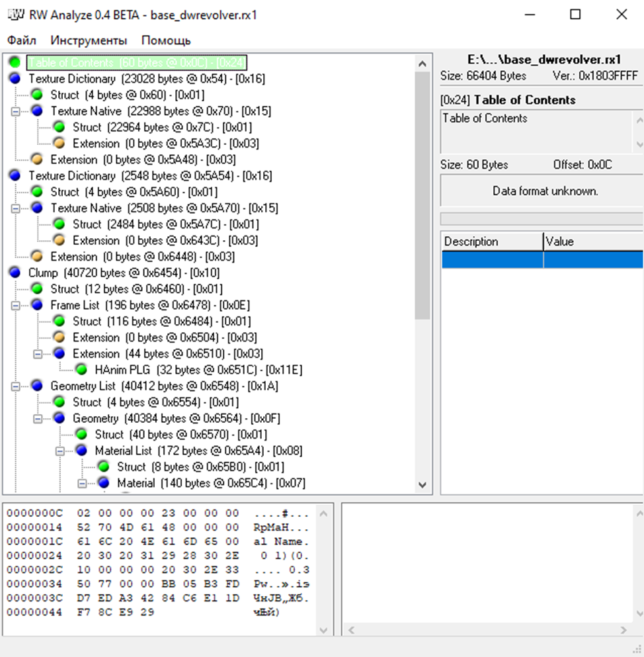Click the Description column header

[492, 241]
